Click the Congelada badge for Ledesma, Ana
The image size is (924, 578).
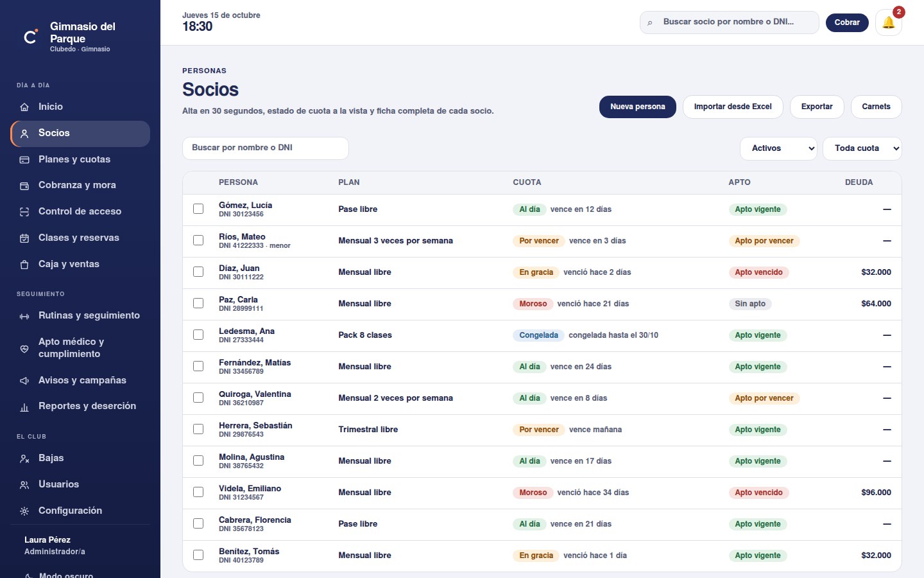click(538, 335)
